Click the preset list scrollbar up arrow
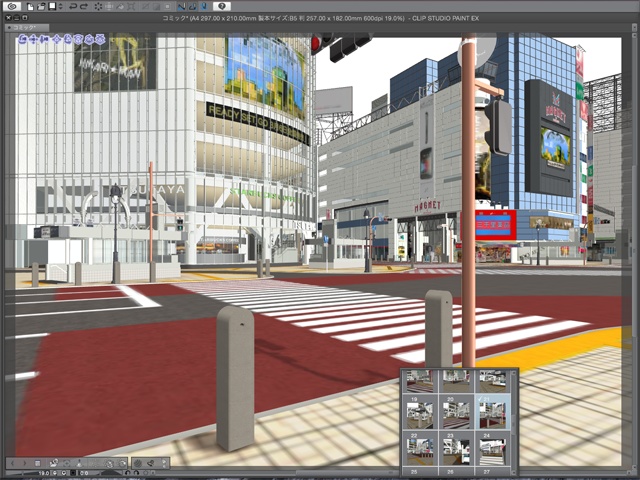Screen dimensions: 640x480 pos(514,373)
